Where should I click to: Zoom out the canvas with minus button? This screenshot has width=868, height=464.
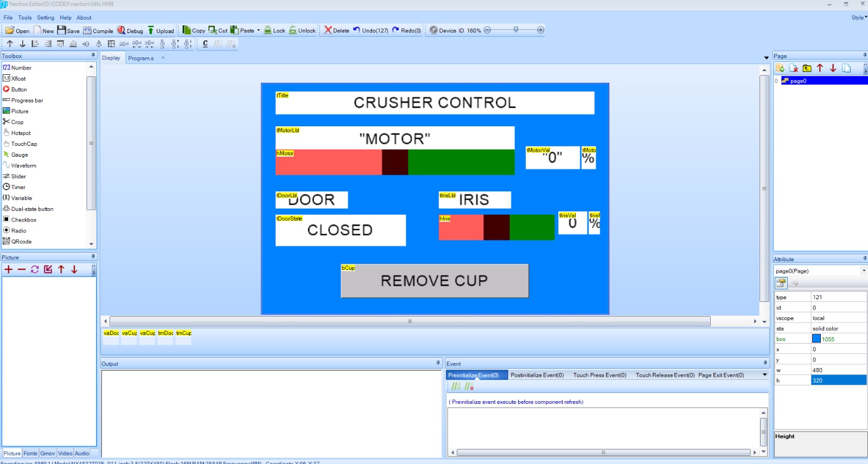pyautogui.click(x=487, y=30)
